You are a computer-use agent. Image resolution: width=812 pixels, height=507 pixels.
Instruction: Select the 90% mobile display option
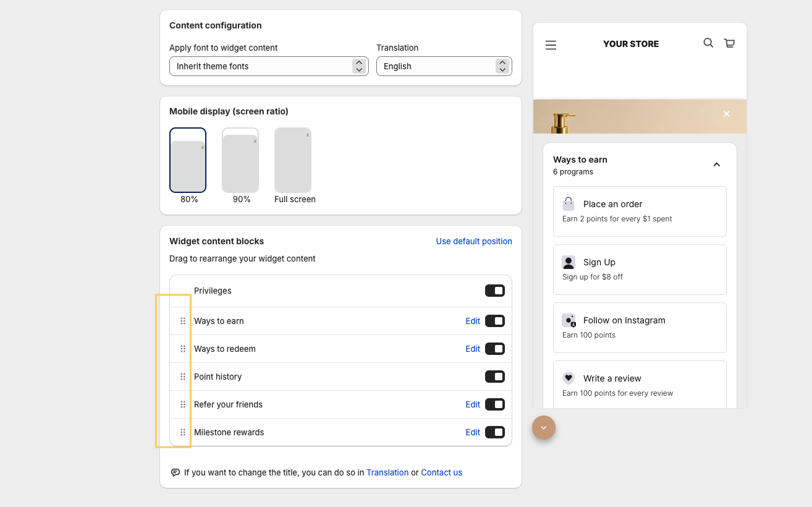click(x=240, y=161)
